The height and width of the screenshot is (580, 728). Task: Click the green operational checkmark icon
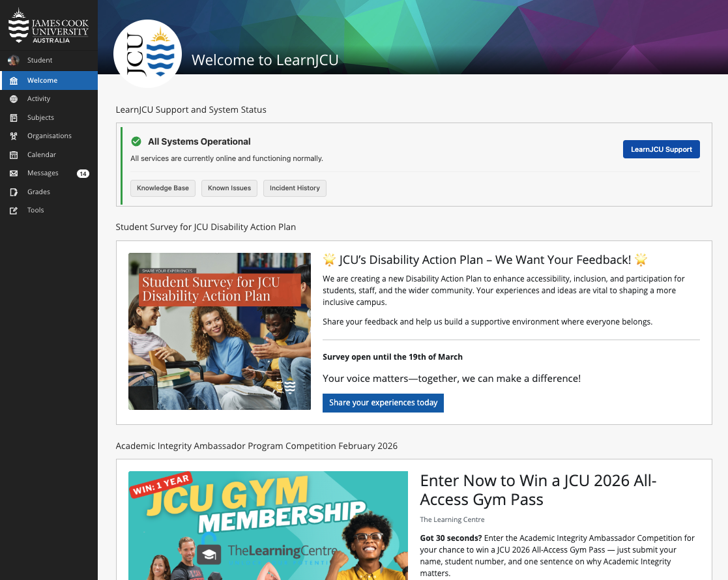136,141
